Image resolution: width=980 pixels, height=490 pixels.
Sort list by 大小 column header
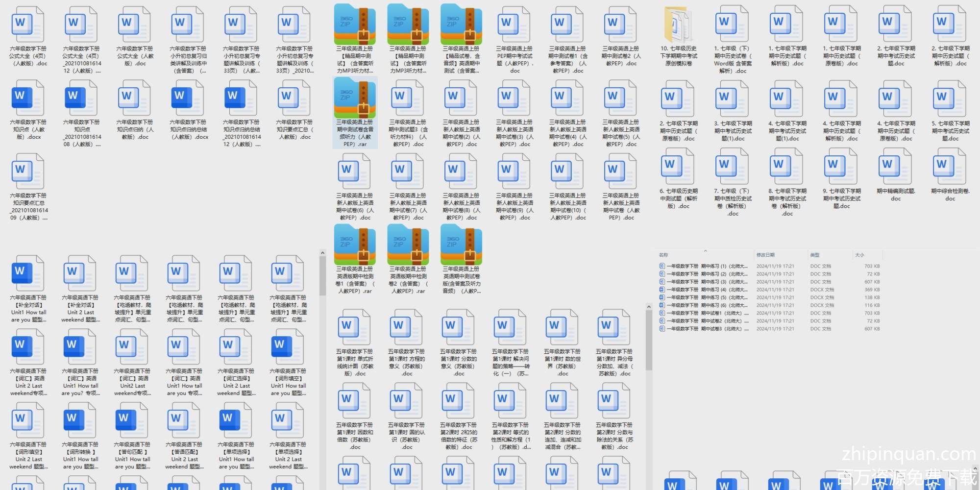coord(859,255)
